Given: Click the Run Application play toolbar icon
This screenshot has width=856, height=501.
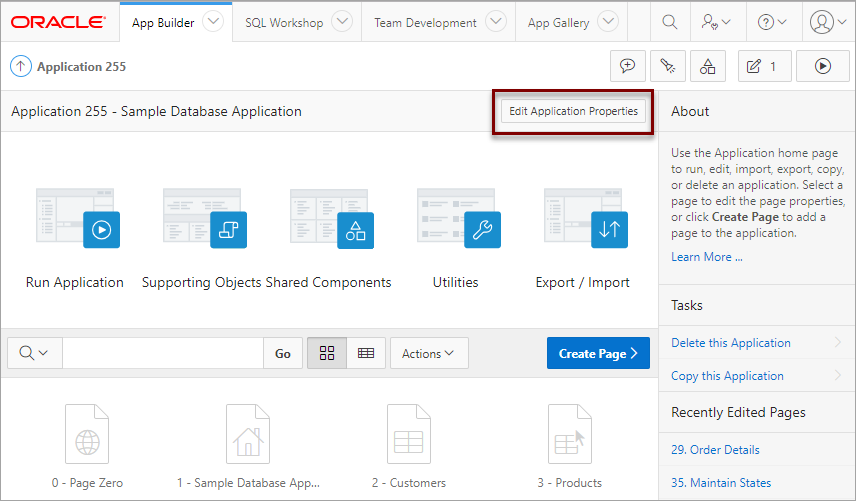Looking at the screenshot, I should (823, 66).
